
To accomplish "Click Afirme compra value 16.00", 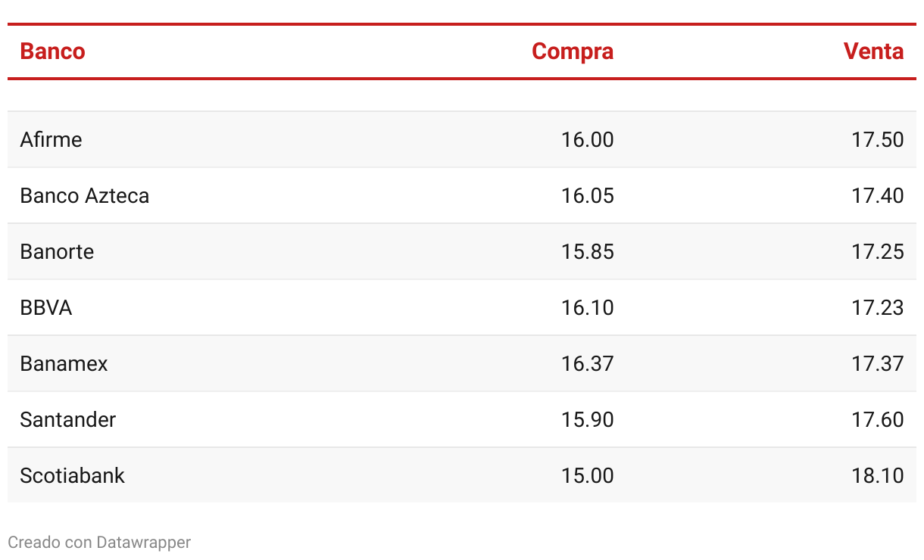I will (588, 140).
